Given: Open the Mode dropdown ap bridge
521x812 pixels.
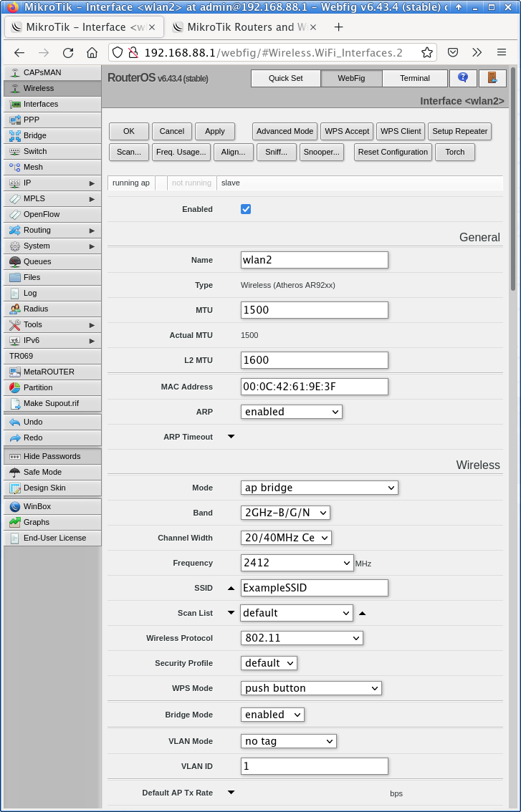Looking at the screenshot, I should pos(319,488).
